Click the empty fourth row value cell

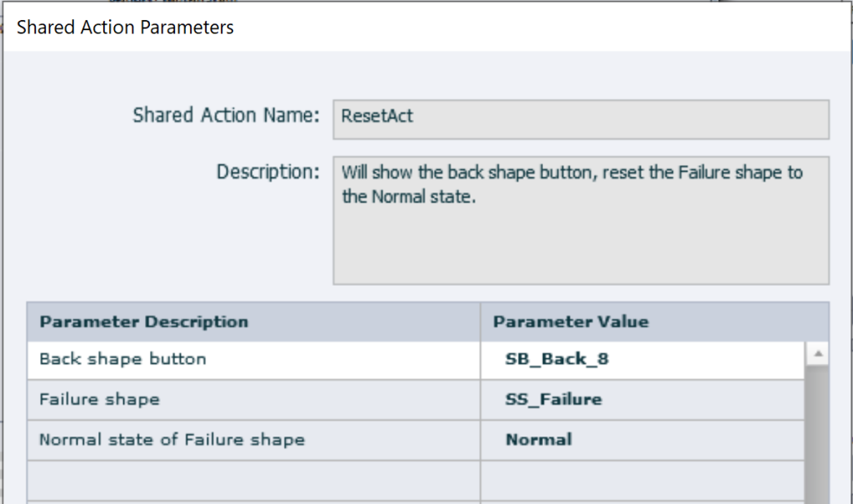[642, 480]
